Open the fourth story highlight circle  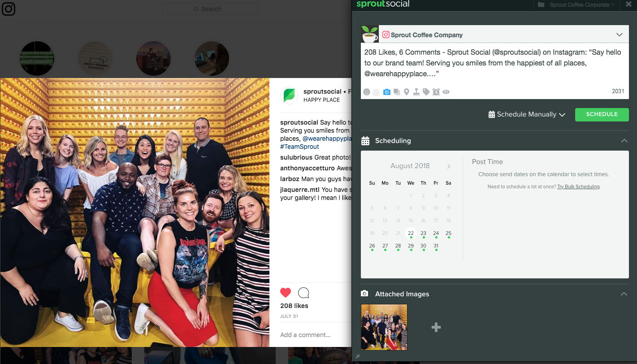(212, 59)
